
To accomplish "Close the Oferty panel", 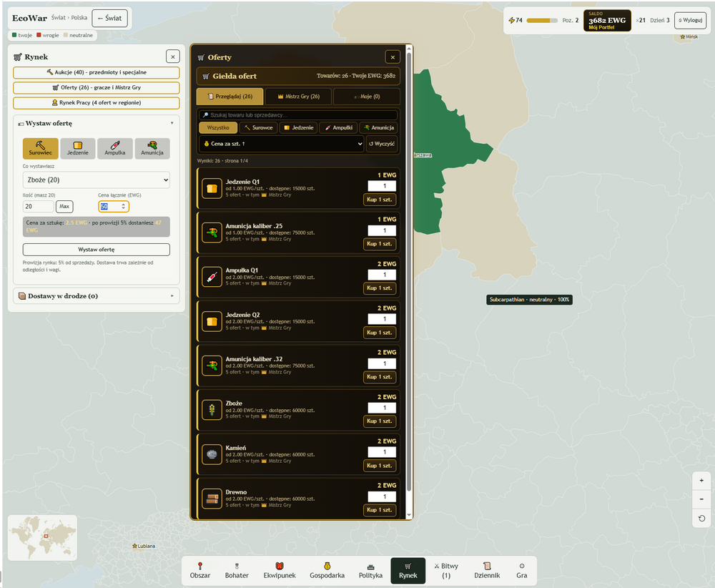I will pos(393,57).
